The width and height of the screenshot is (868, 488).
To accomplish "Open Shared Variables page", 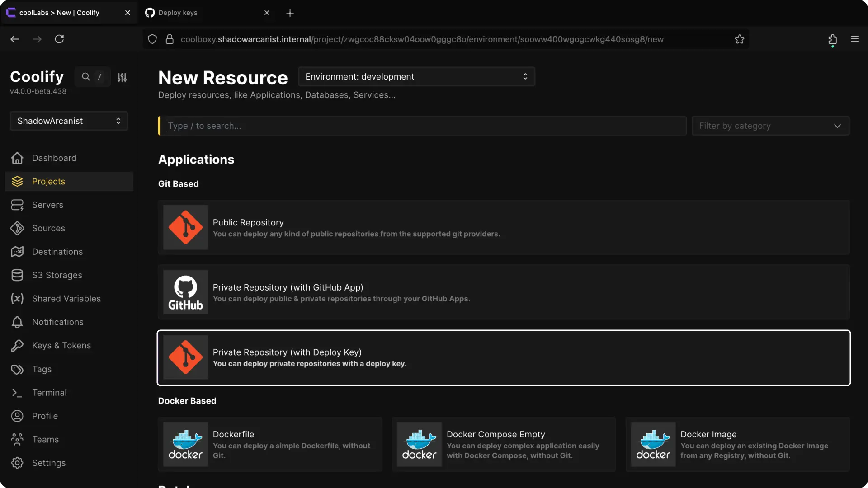I will (x=66, y=299).
